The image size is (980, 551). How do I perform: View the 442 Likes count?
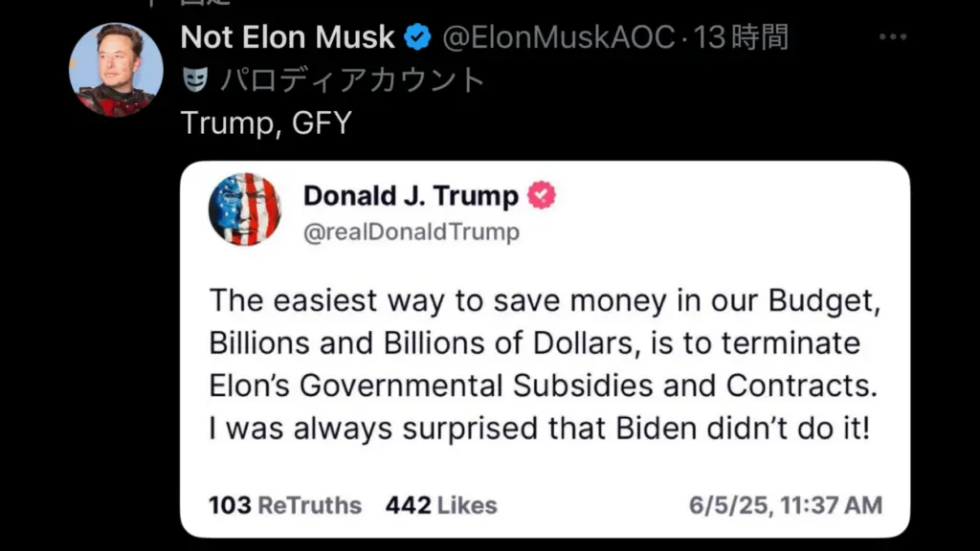441,505
